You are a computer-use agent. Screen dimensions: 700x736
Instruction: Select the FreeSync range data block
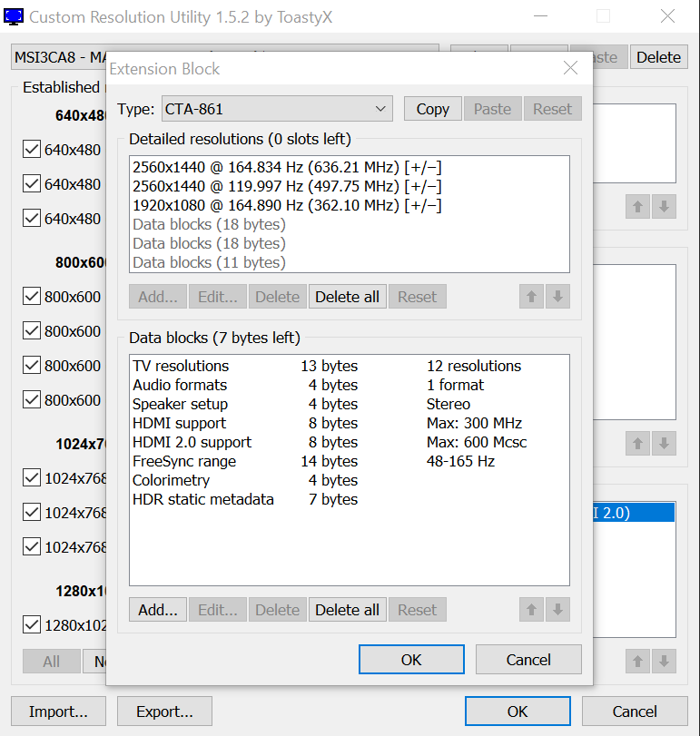pos(184,461)
